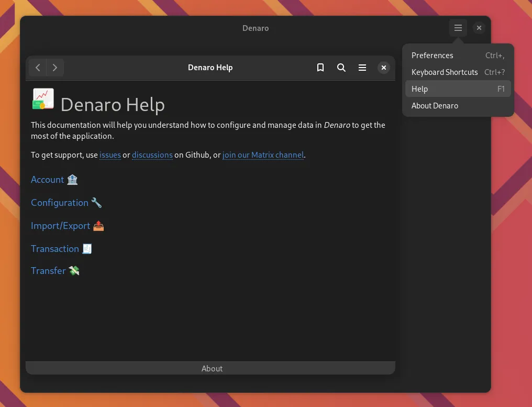Screen dimensions: 532x407
Task: Go forward in the help viewer
Action: 55,68
